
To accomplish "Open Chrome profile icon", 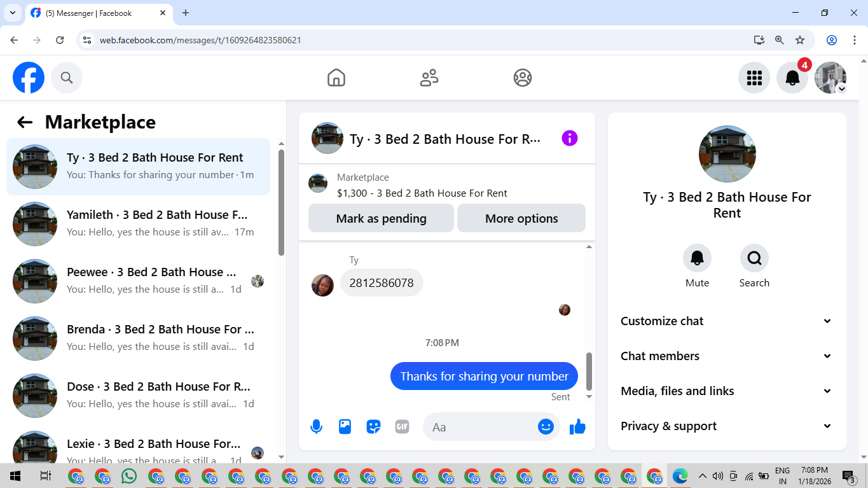I will [832, 40].
